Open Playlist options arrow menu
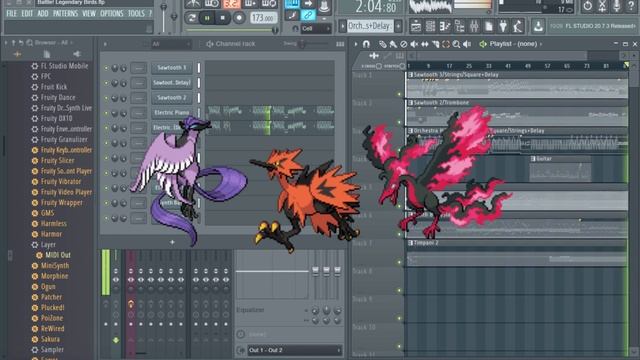This screenshot has width=640, height=360. pos(356,44)
